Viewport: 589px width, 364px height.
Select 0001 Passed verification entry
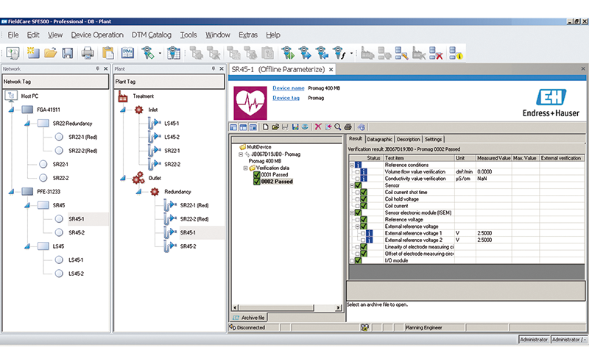274,175
